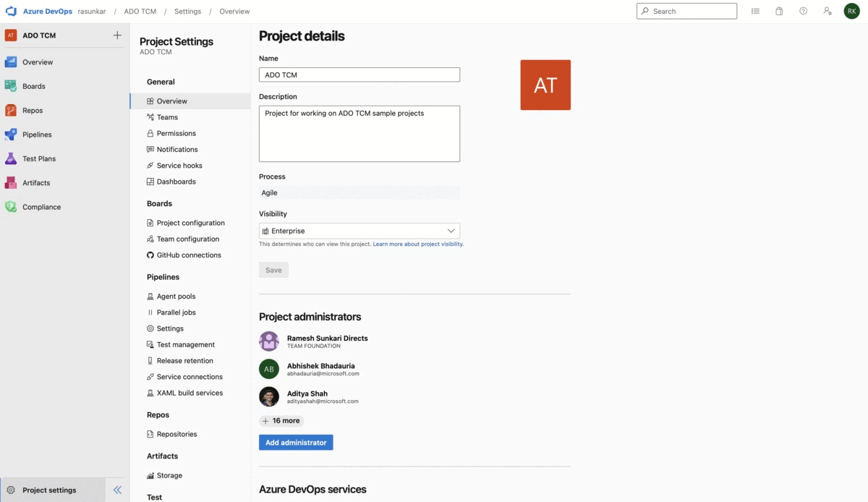This screenshot has width=868, height=502.
Task: Click ADO TCM in the breadcrumb
Action: tap(141, 12)
